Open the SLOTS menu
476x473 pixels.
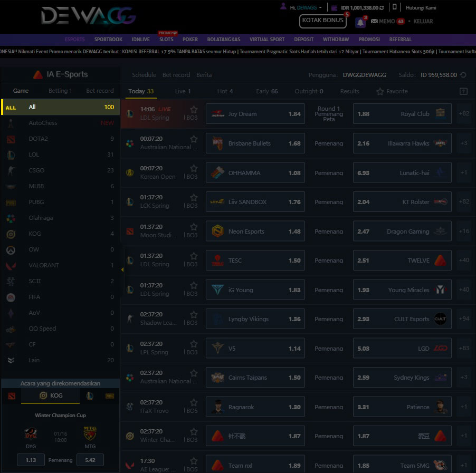pyautogui.click(x=166, y=40)
